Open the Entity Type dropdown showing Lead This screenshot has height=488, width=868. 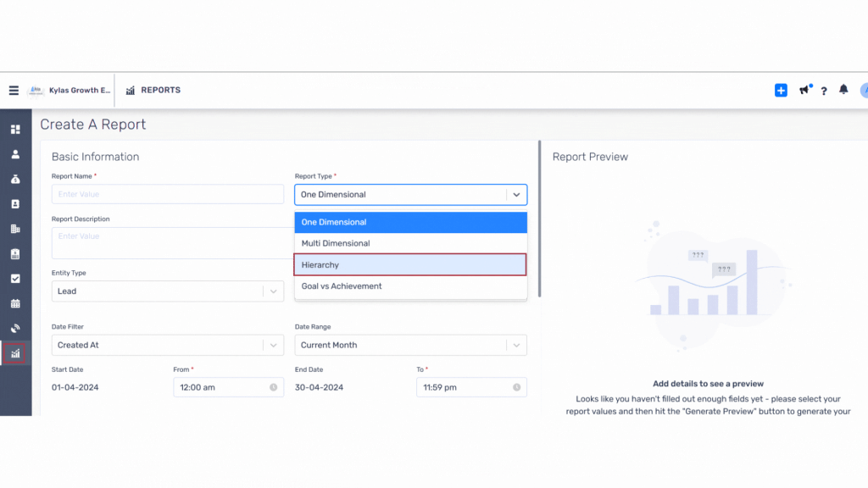[x=167, y=291]
